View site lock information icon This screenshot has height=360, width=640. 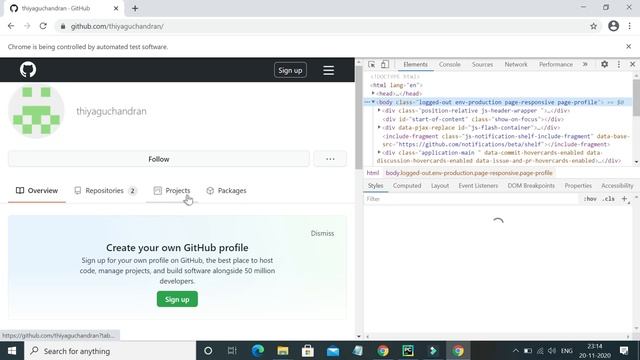pos(62,27)
